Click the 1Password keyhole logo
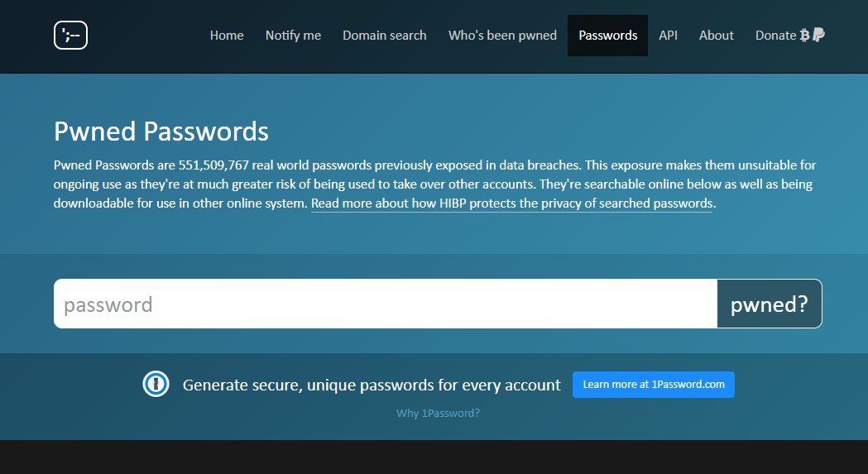Screen dimensions: 868x474 (x=156, y=384)
